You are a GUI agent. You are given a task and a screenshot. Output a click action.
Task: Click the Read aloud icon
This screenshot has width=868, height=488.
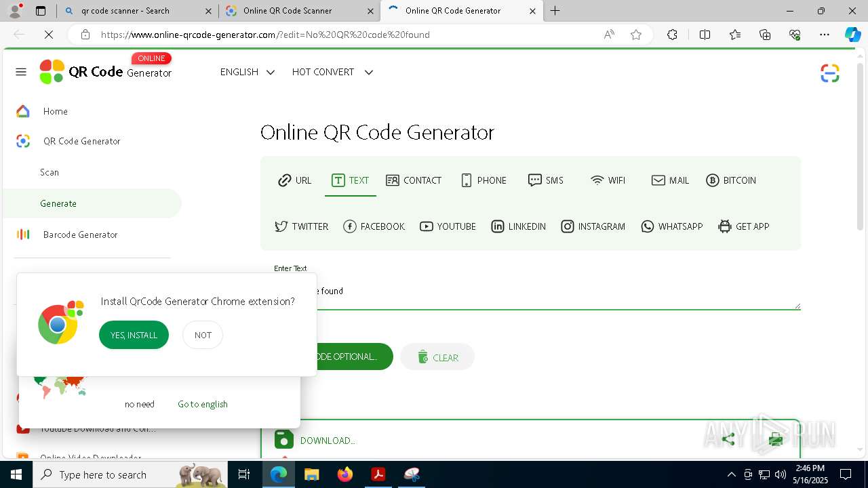609,35
